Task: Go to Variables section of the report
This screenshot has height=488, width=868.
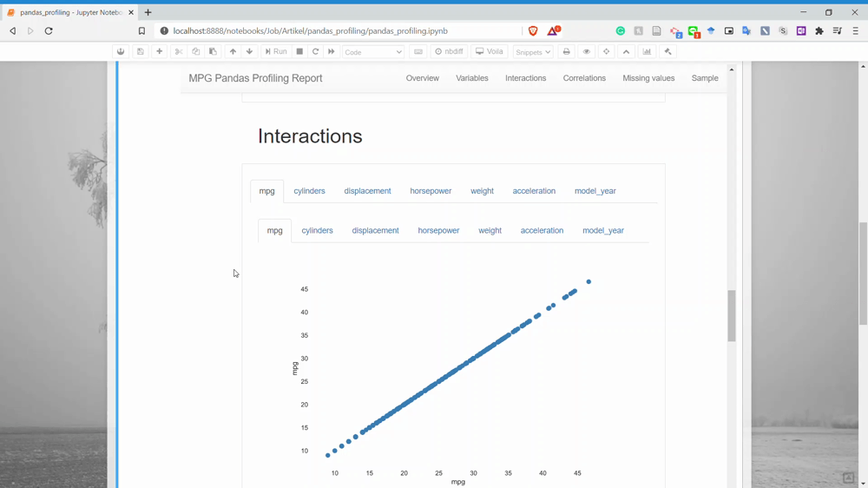Action: pos(472,78)
